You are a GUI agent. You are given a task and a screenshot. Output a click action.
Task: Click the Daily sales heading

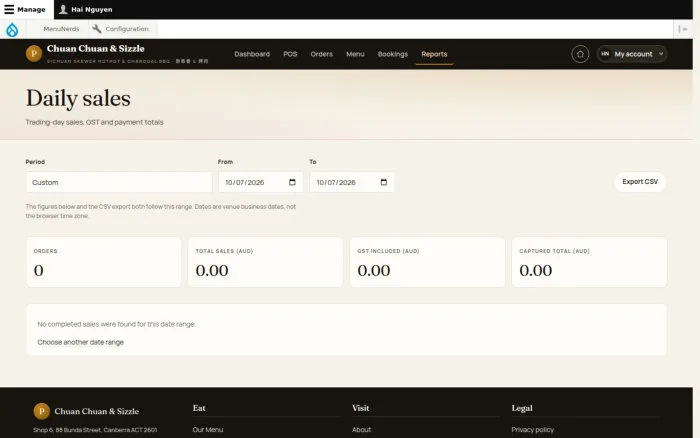coord(78,98)
